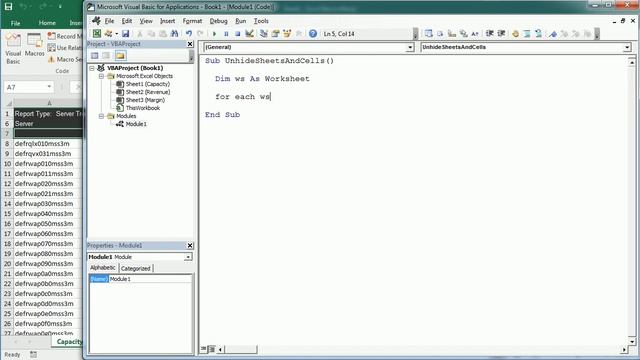Click the (Name) property value Module1 field

point(150,279)
